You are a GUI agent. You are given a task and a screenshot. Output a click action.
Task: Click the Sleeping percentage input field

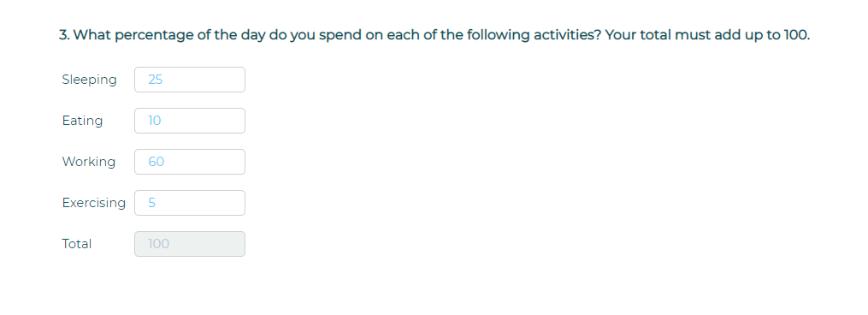pyautogui.click(x=190, y=80)
